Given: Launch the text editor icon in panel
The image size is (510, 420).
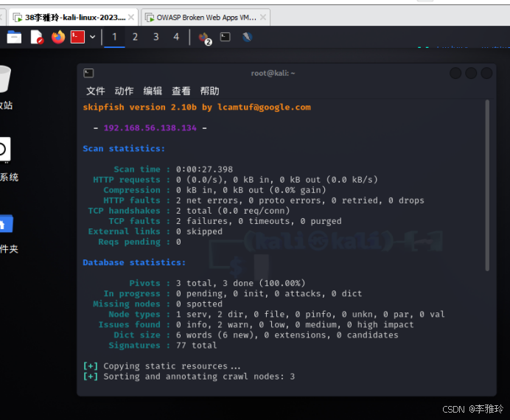Looking at the screenshot, I should pos(37,37).
